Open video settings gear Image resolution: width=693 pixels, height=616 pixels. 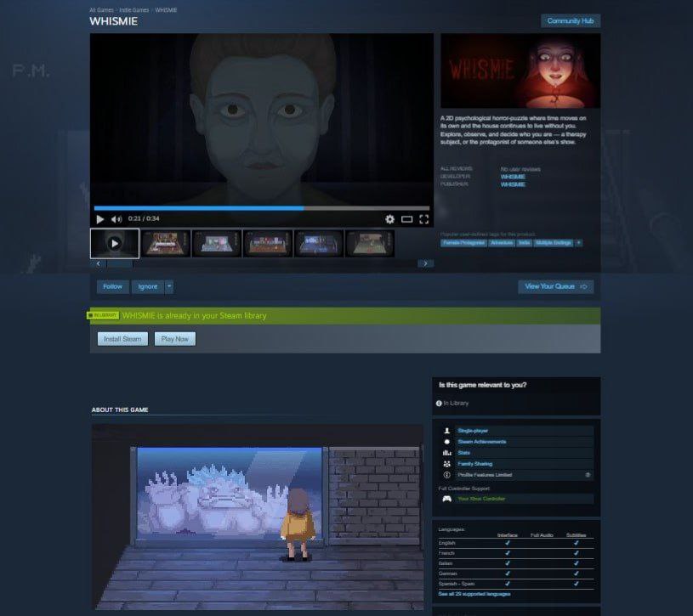[389, 219]
